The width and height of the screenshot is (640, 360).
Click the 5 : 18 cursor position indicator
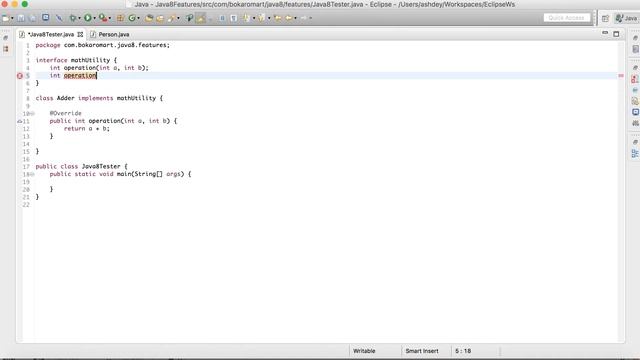click(463, 351)
